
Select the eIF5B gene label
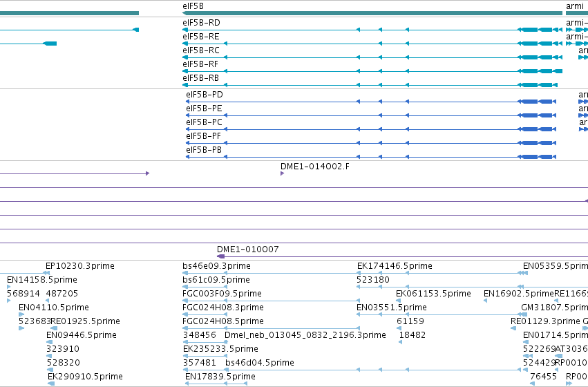pyautogui.click(x=193, y=6)
